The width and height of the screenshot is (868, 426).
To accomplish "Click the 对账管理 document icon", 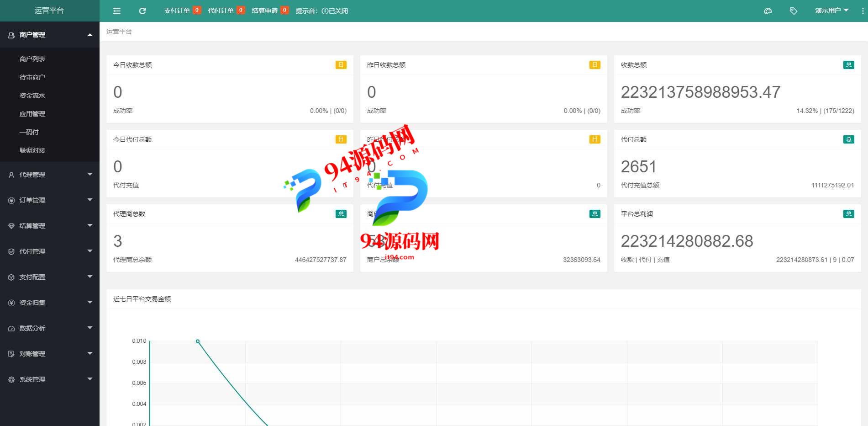I will tap(11, 354).
